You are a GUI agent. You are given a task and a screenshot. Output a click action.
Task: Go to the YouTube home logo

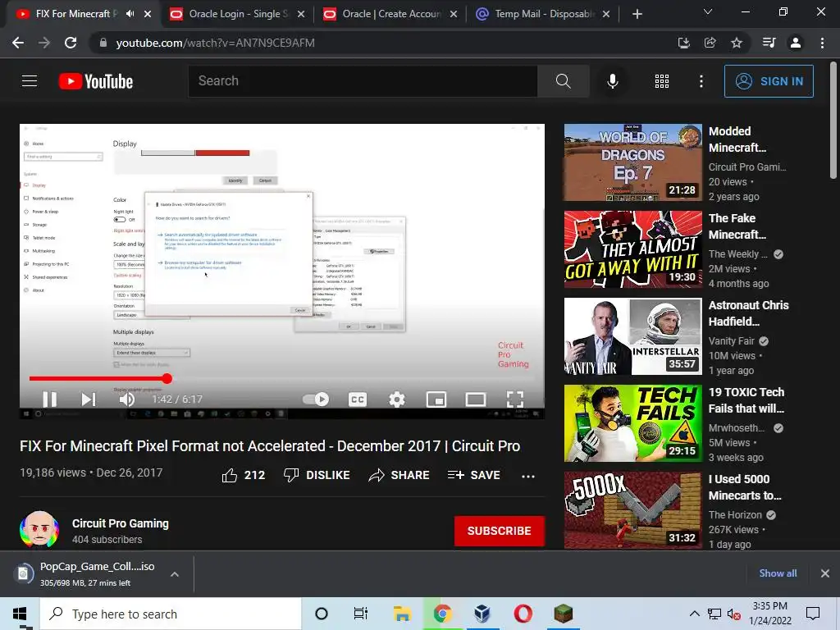96,81
